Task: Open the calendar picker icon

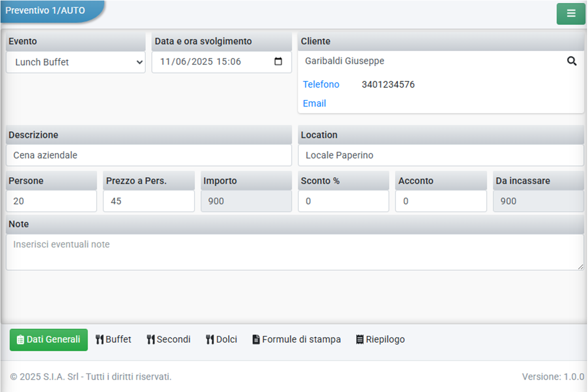Action: [278, 62]
